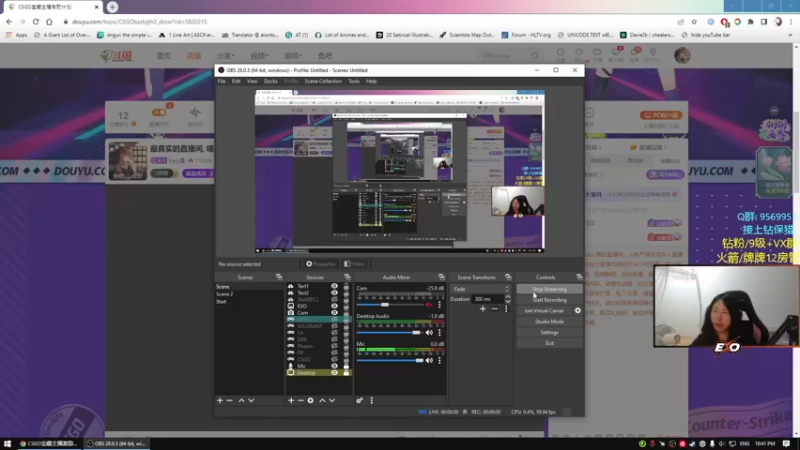Toggle the lock on Mic source
800x450 pixels.
click(x=346, y=366)
